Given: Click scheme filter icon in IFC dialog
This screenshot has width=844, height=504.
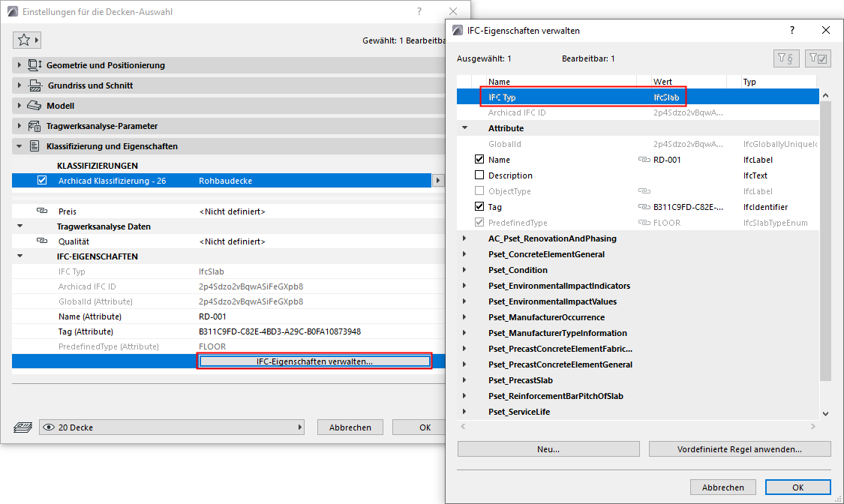Looking at the screenshot, I should click(786, 58).
